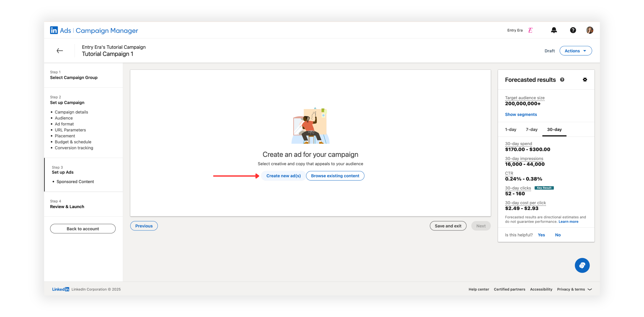This screenshot has height=317, width=644.
Task: Answer Yes to Is this helpful
Action: 541,235
